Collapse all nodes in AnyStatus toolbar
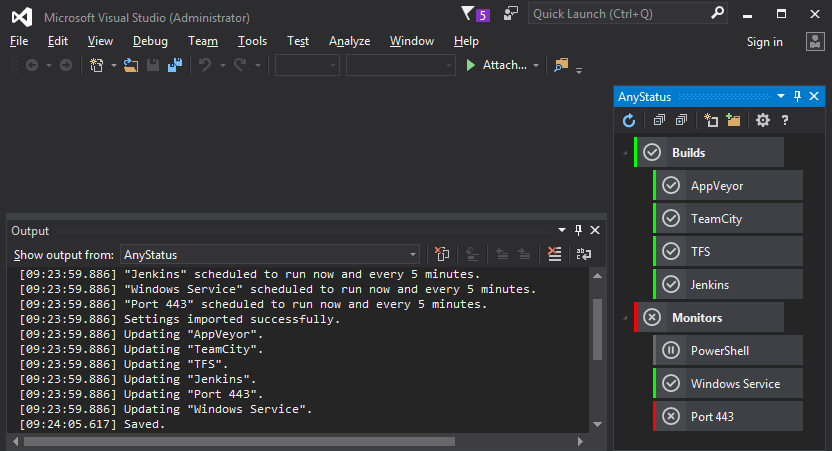Viewport: 832px width, 451px height. [x=658, y=120]
